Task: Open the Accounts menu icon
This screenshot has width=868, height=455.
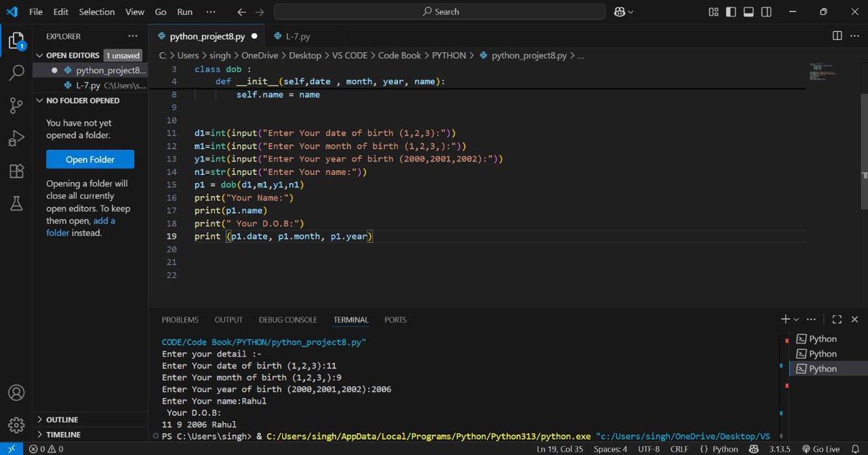Action: point(16,394)
